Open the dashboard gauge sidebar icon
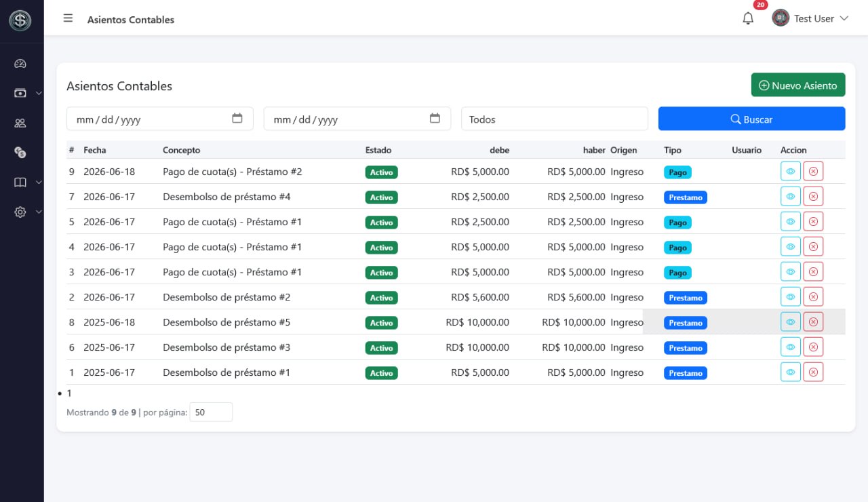 20,64
